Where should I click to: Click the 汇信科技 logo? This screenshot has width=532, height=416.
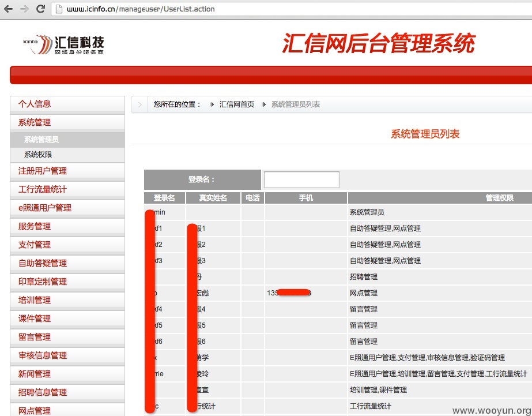[x=64, y=44]
